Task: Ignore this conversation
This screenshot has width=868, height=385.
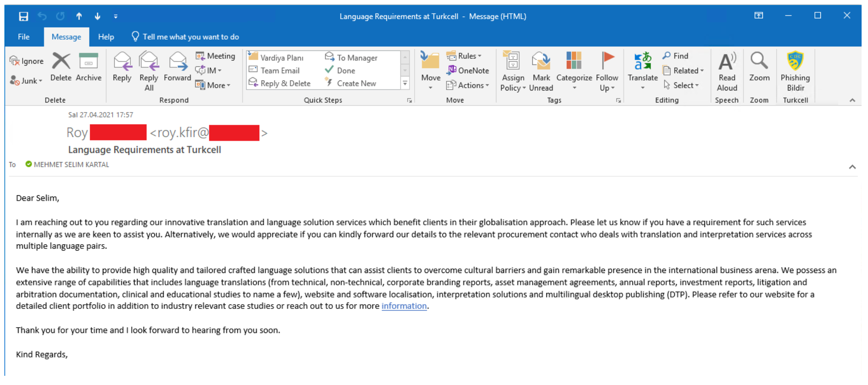Action: (x=26, y=61)
